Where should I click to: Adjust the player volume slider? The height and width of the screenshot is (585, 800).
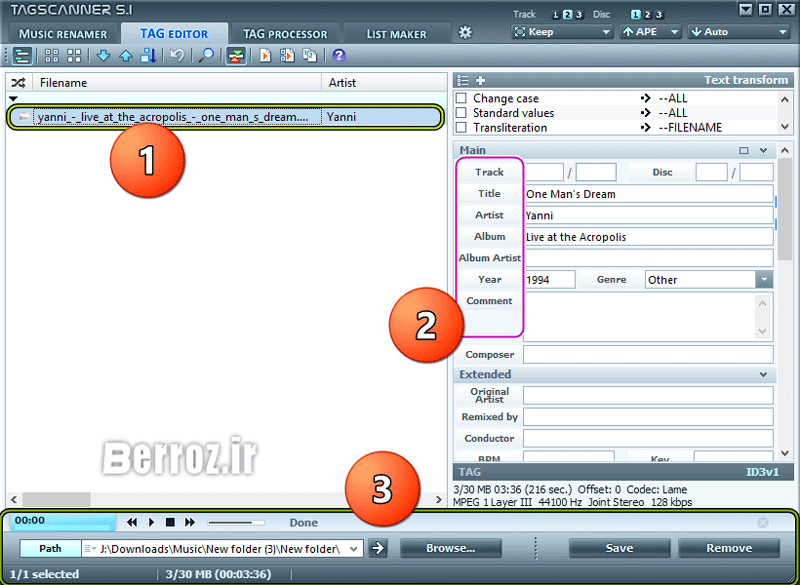[x=236, y=522]
